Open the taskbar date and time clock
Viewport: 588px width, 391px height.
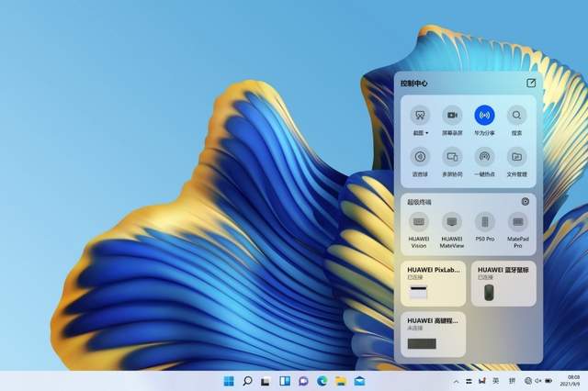click(573, 380)
